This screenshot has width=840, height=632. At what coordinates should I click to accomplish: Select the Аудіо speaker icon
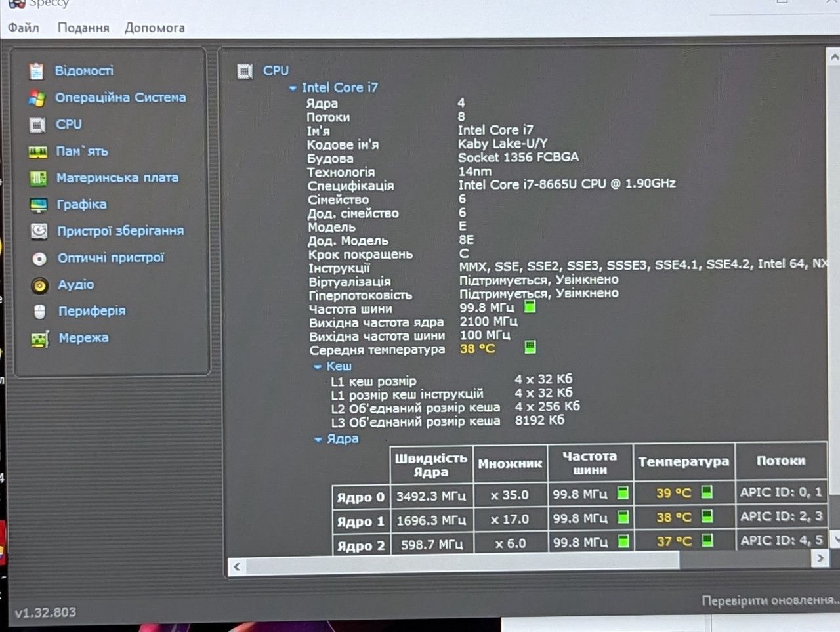(39, 285)
